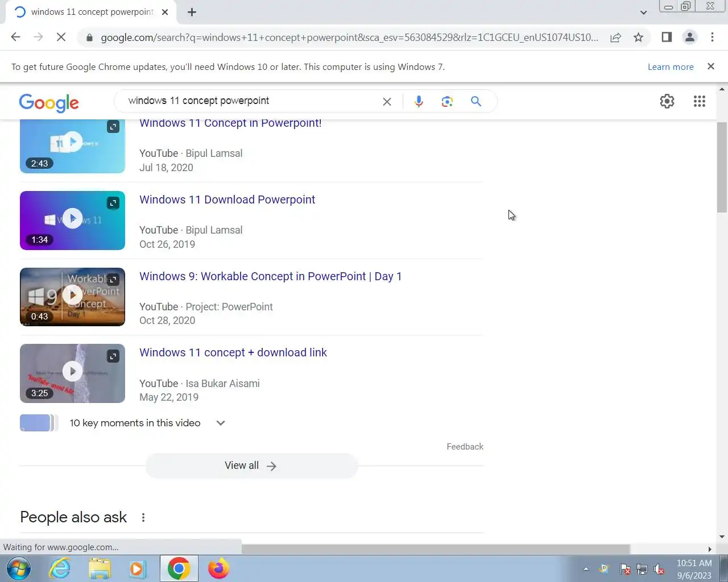Click the volume speaker tray icon
The width and height of the screenshot is (728, 582).
pos(659,569)
